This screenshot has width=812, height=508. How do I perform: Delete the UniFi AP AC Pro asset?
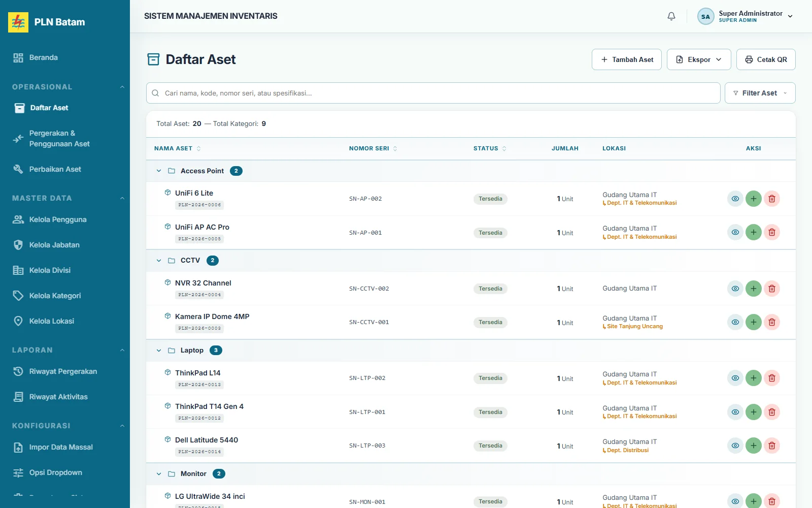[x=772, y=232]
